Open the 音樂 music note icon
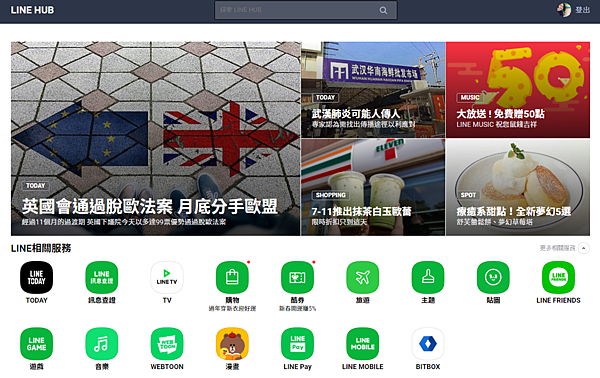The height and width of the screenshot is (378, 600). (x=102, y=344)
